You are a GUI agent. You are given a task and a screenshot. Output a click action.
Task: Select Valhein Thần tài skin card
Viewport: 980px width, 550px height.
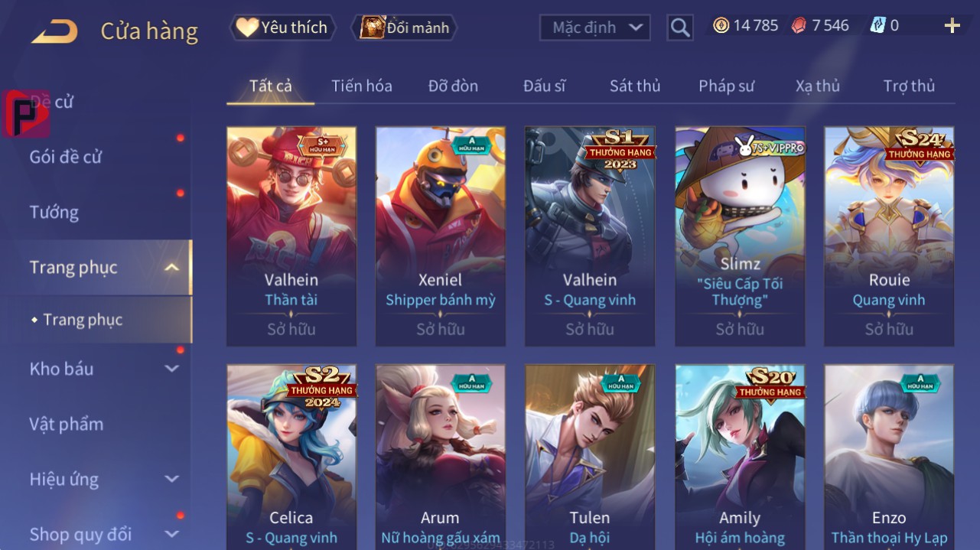tap(291, 236)
